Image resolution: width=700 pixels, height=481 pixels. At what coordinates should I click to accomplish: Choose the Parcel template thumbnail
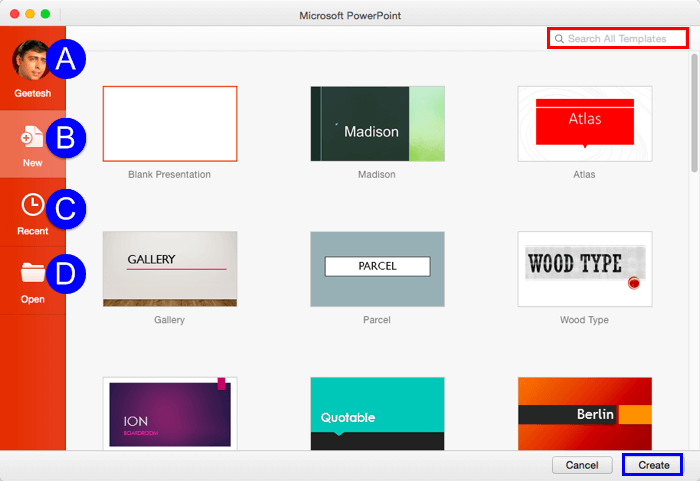[377, 268]
